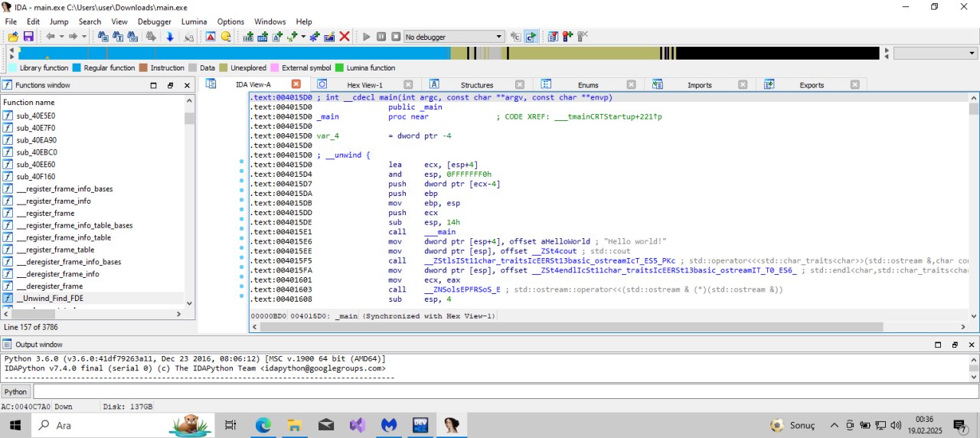Viewport: 980px width, 438px height.
Task: Click the navigation band overview strip
Action: pyautogui.click(x=449, y=53)
